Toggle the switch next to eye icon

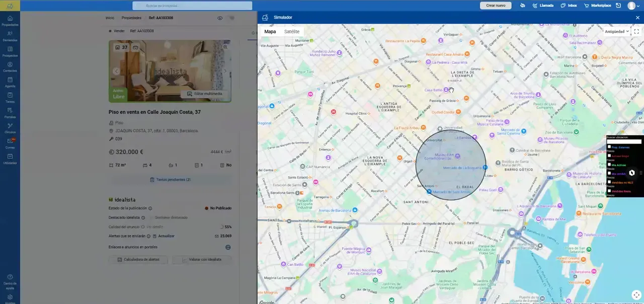point(231,18)
